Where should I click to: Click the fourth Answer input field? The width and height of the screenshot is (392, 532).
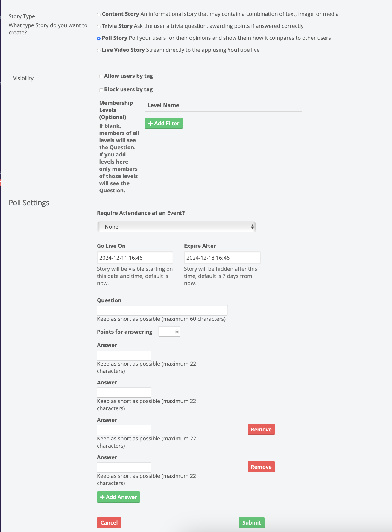pyautogui.click(x=124, y=467)
